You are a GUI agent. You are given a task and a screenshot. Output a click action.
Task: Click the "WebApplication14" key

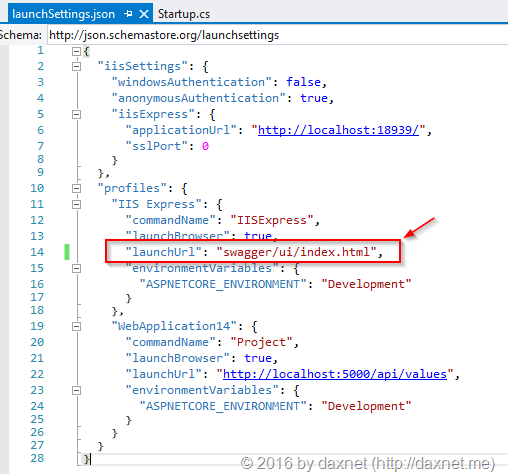[174, 326]
